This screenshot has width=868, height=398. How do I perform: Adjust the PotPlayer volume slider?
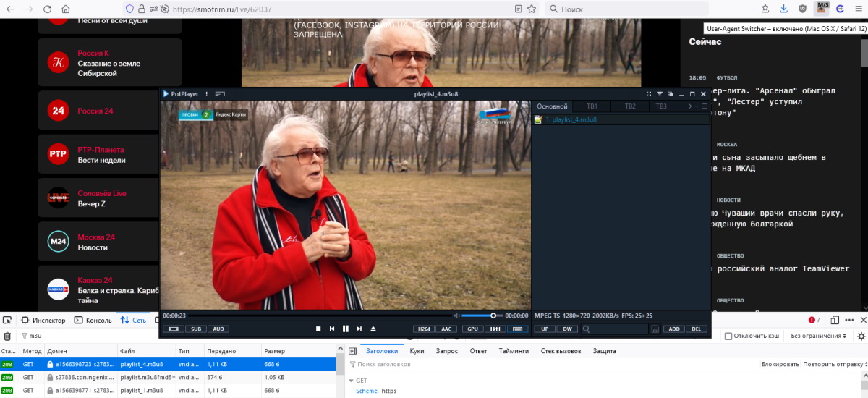pos(482,316)
